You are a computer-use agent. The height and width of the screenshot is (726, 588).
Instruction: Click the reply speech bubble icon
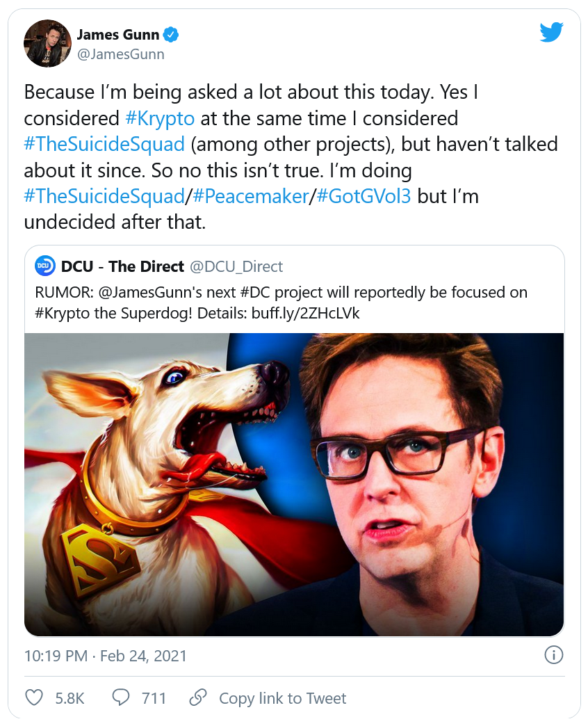pos(121,697)
